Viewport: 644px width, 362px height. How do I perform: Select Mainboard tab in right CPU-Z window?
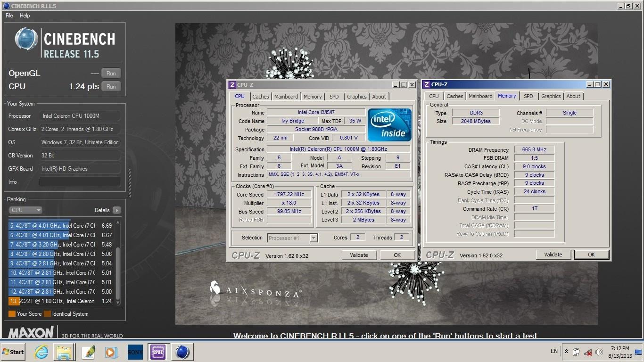click(480, 96)
